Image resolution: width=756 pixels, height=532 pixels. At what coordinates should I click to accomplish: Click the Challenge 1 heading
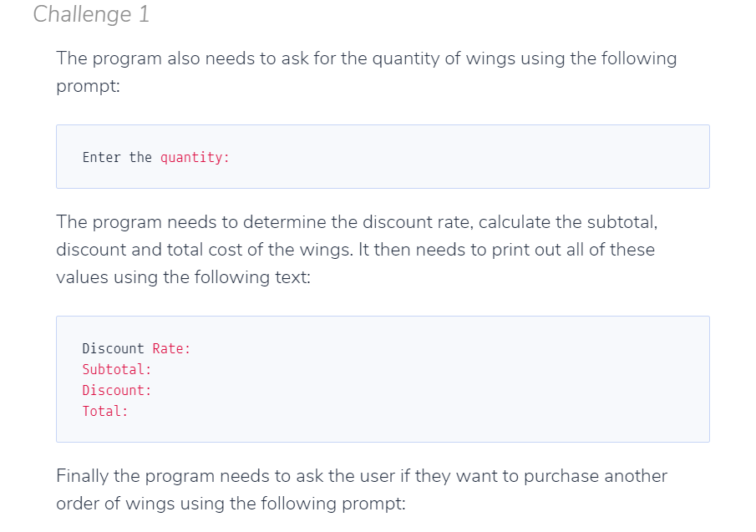coord(91,14)
